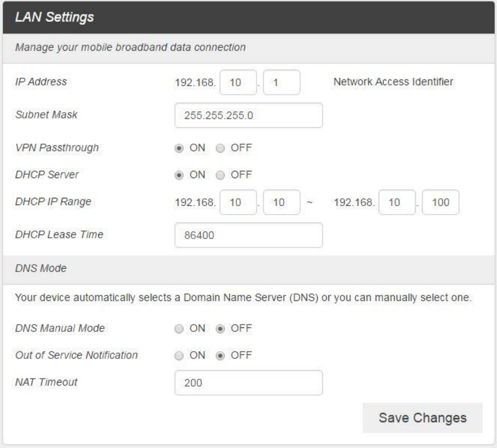Set Out of Service Notification OFF
Image resolution: width=497 pixels, height=448 pixels.
coord(220,356)
